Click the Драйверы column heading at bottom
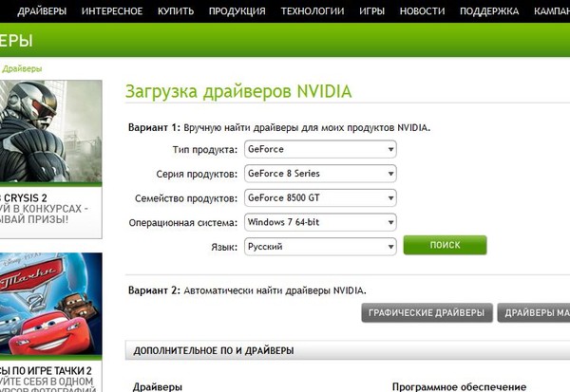Screen dimensions: 570x392 pyautogui.click(x=158, y=387)
